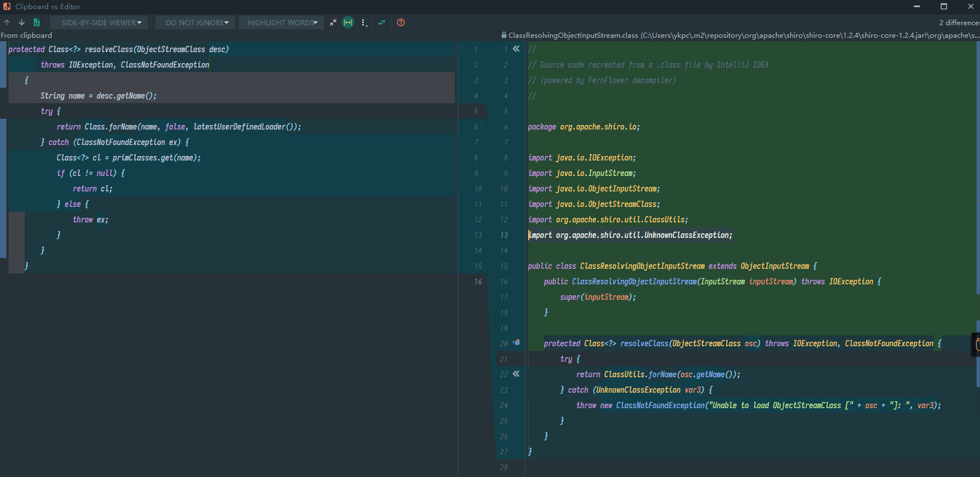Click the lock icon beside the file name
Screen dimensions: 980x477
click(x=504, y=35)
